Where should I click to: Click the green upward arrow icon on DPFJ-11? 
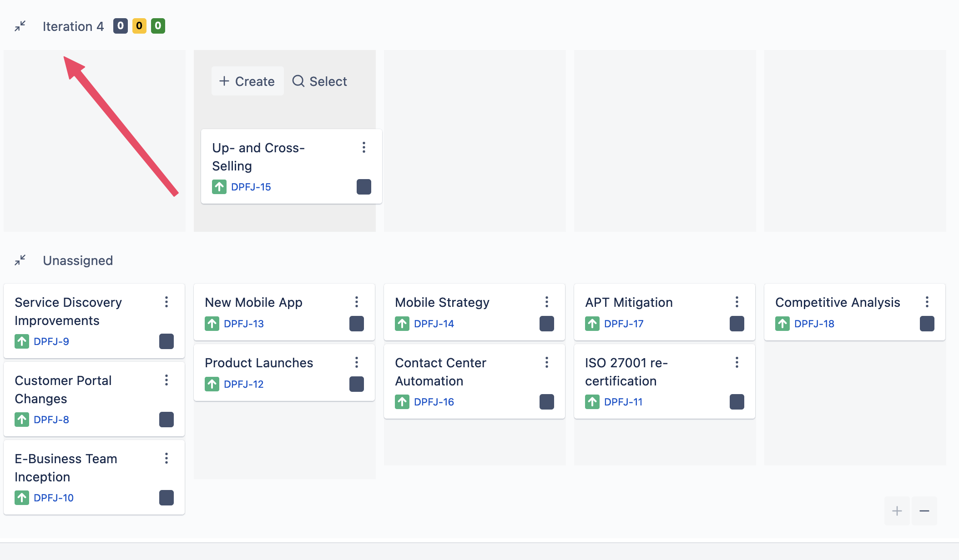click(x=591, y=400)
